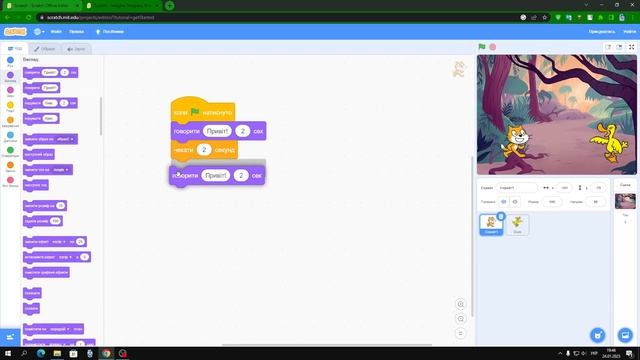Screen dimensions: 640x360
Task: Open effect dropdown in change-effect block
Action: (58, 242)
